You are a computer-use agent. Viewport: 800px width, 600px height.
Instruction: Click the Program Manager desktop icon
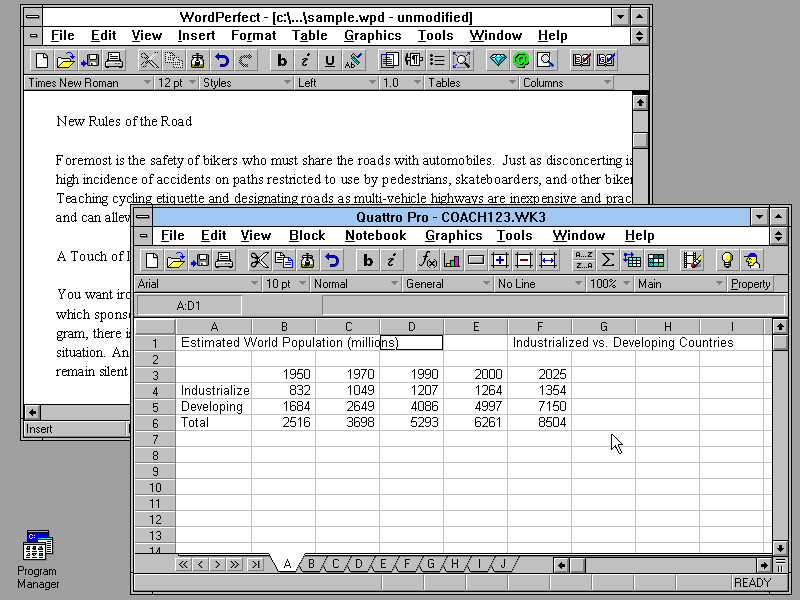38,559
